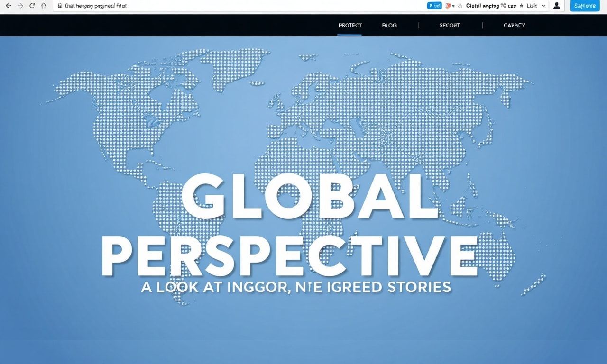
Task: Open the browser home page icon
Action: [44, 6]
